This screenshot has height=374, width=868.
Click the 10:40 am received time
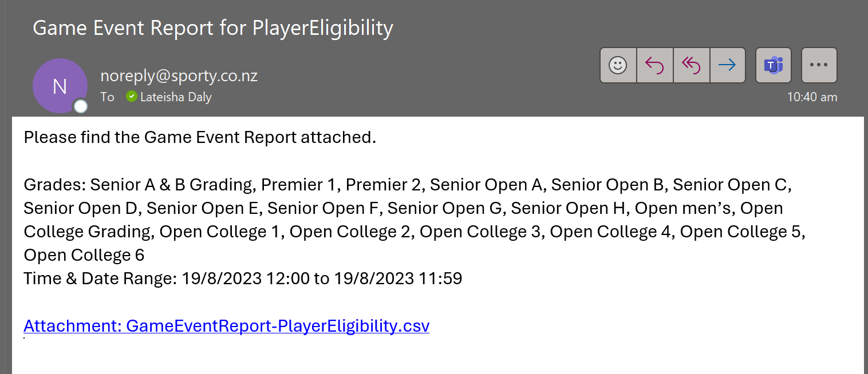812,97
